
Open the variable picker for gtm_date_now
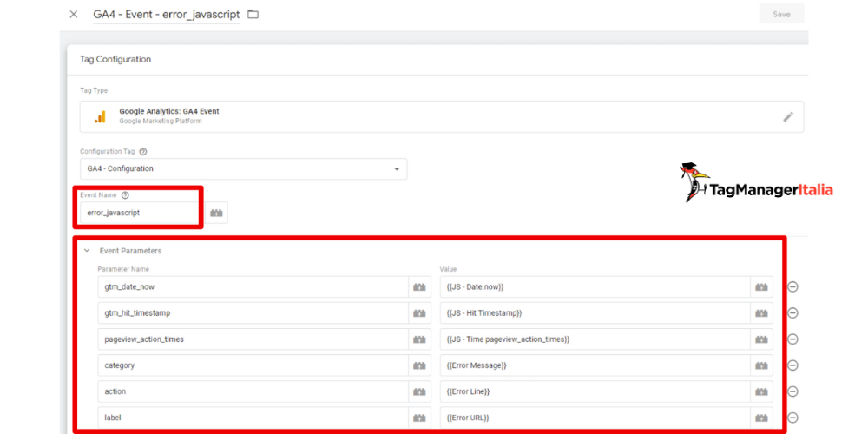point(419,286)
